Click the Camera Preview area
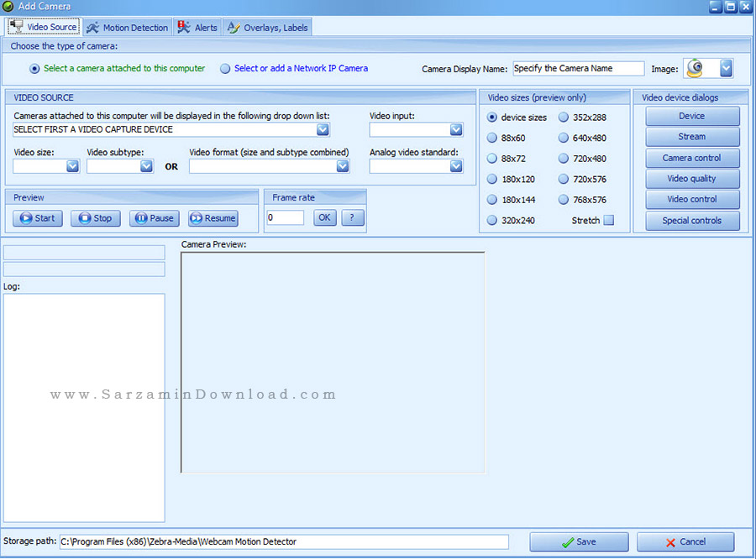This screenshot has width=756, height=559. click(x=333, y=363)
